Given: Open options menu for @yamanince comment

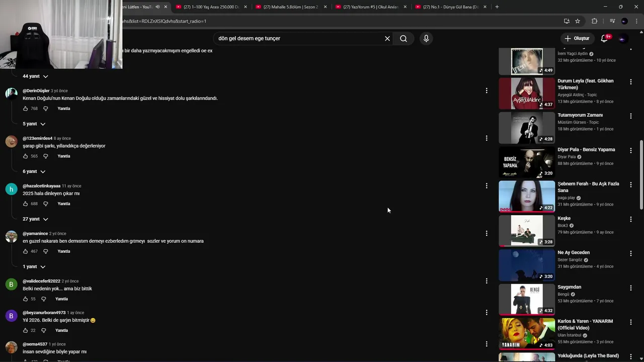Looking at the screenshot, I should point(486,233).
